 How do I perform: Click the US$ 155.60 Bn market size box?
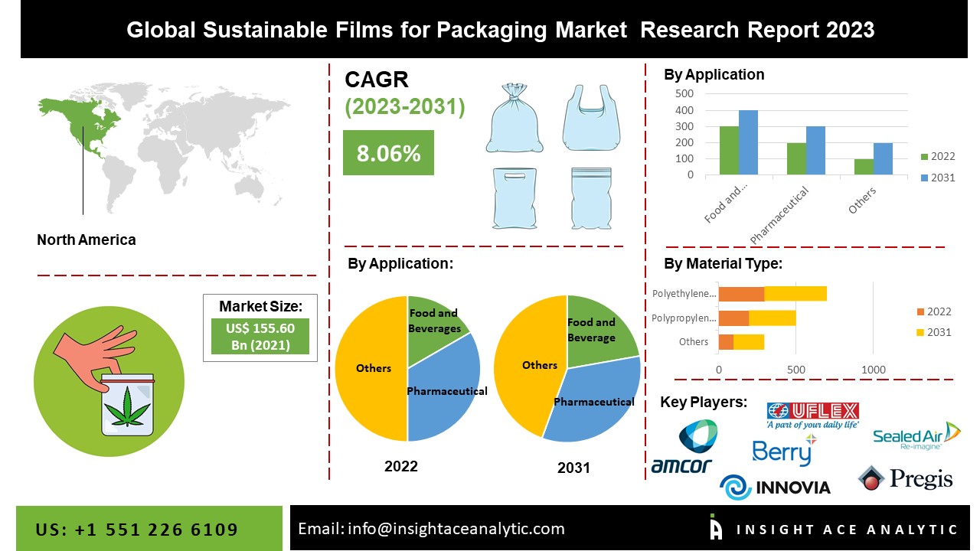pyautogui.click(x=260, y=337)
